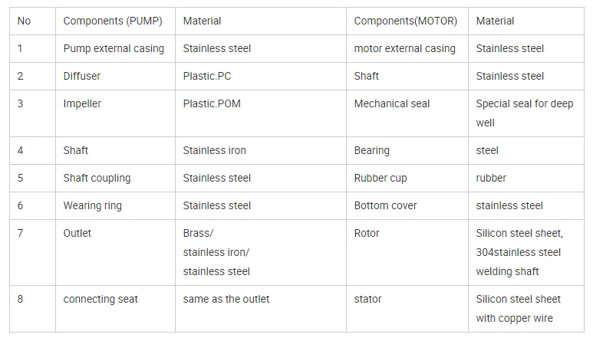Click the 'Stainless iron' cell
Image resolution: width=603 pixels, height=364 pixels.
click(x=261, y=151)
